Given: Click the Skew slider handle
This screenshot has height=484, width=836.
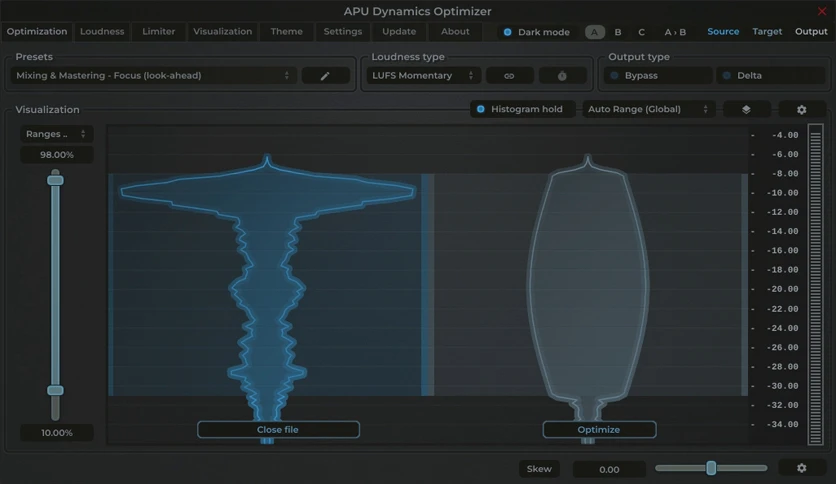Looking at the screenshot, I should tap(711, 468).
